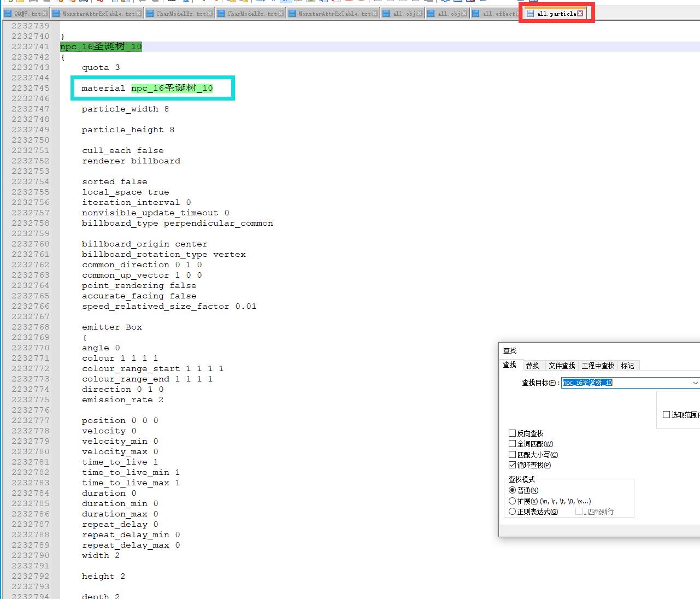Click the 'angle 0' line
This screenshot has height=599, width=700.
click(x=101, y=348)
